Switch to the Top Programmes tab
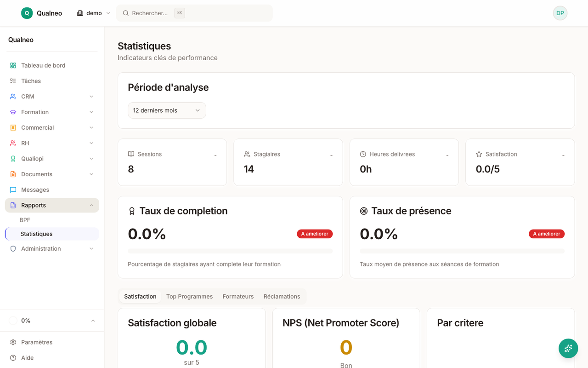 coord(189,296)
